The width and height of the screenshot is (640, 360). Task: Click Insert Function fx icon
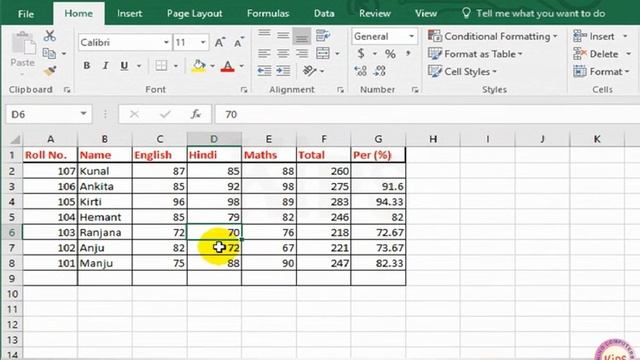[x=196, y=114]
